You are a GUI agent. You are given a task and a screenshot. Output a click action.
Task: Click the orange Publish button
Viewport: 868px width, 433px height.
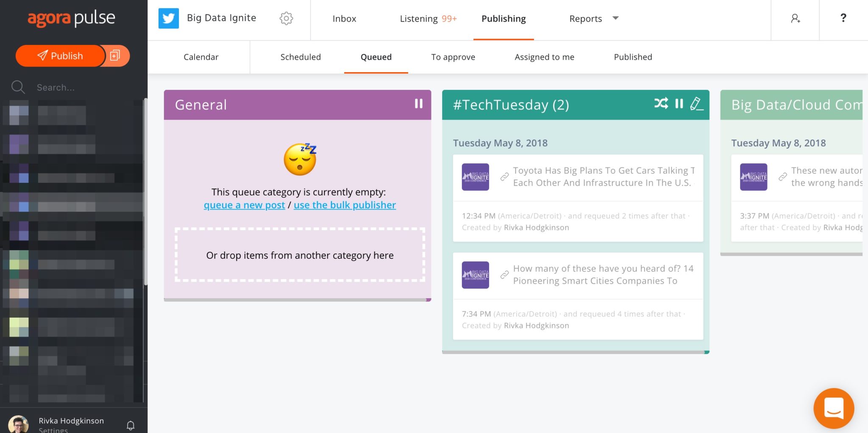60,56
